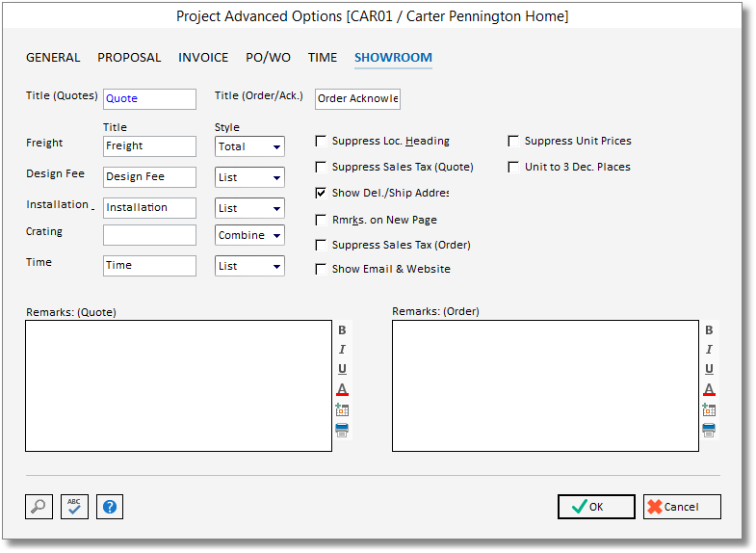The height and width of the screenshot is (553, 756).
Task: Click printer icon beside Remarks (Order)
Action: tap(709, 430)
